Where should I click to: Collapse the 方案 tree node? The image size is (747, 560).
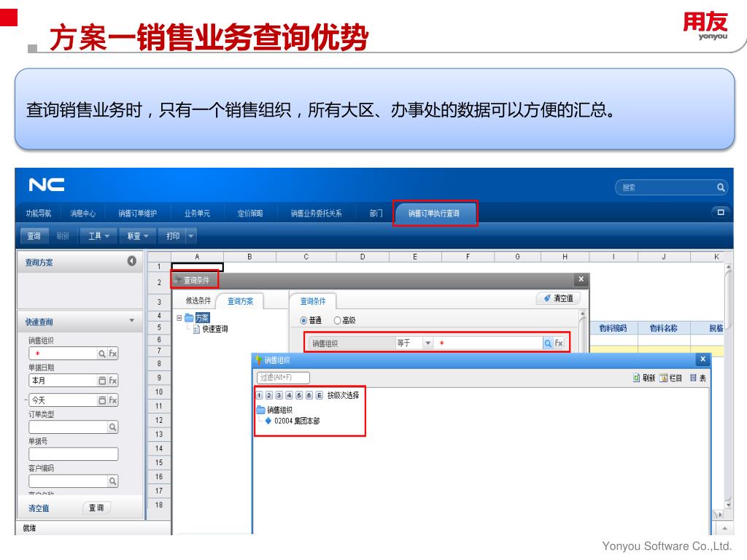[179, 318]
